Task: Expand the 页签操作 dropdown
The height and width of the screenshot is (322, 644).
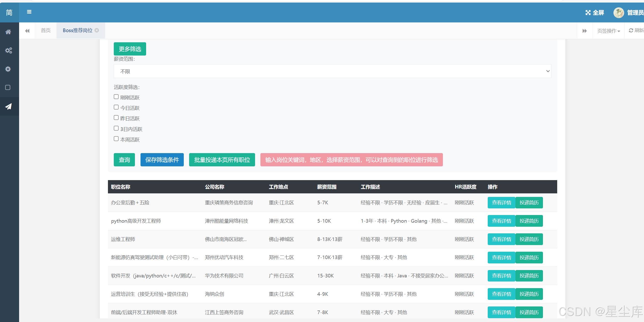Action: 608,31
